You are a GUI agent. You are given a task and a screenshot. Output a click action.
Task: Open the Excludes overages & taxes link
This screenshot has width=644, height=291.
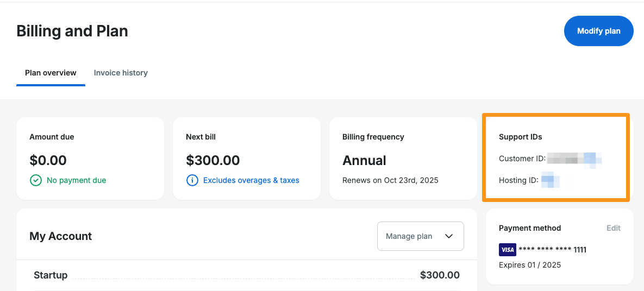[x=251, y=180]
